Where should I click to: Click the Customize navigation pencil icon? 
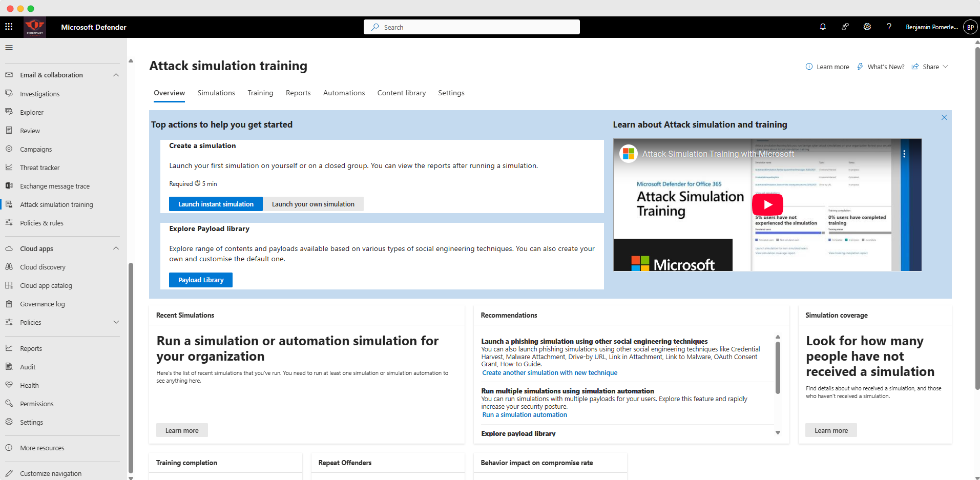click(x=9, y=473)
